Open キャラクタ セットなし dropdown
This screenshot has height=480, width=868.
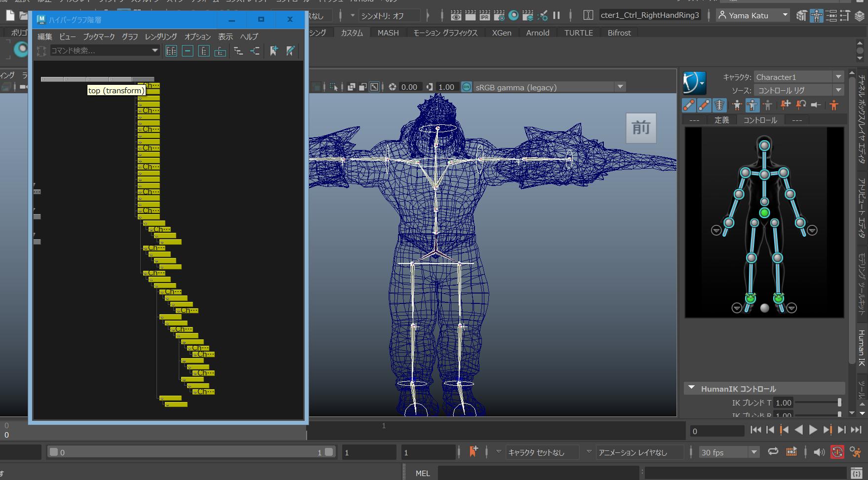pos(542,452)
